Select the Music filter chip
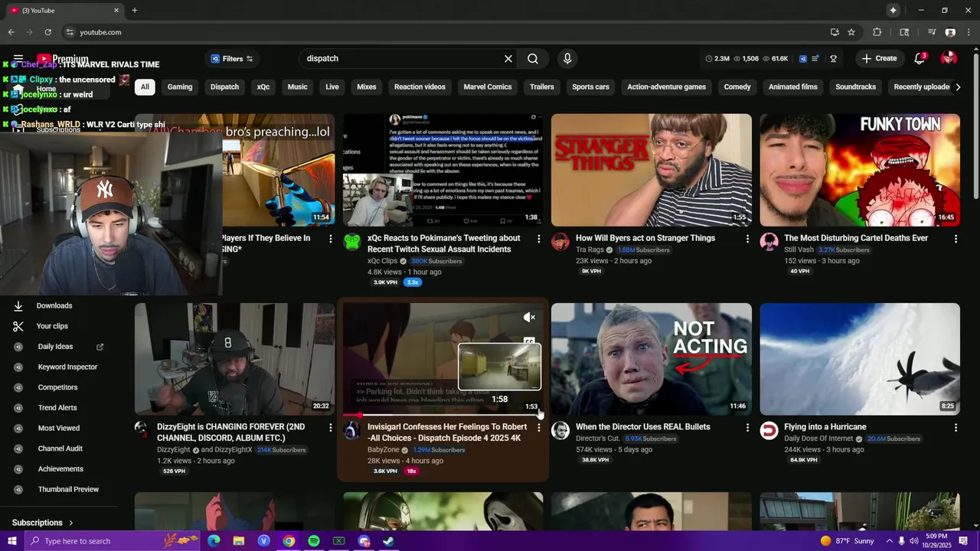Viewport: 980px width, 551px height. tap(297, 86)
